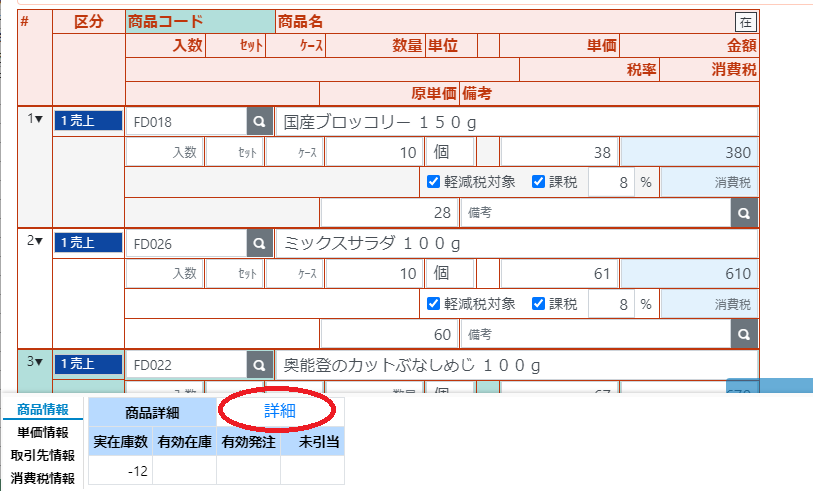Click tax rate field 8 in the FD026 row
This screenshot has width=813, height=491.
coord(611,304)
